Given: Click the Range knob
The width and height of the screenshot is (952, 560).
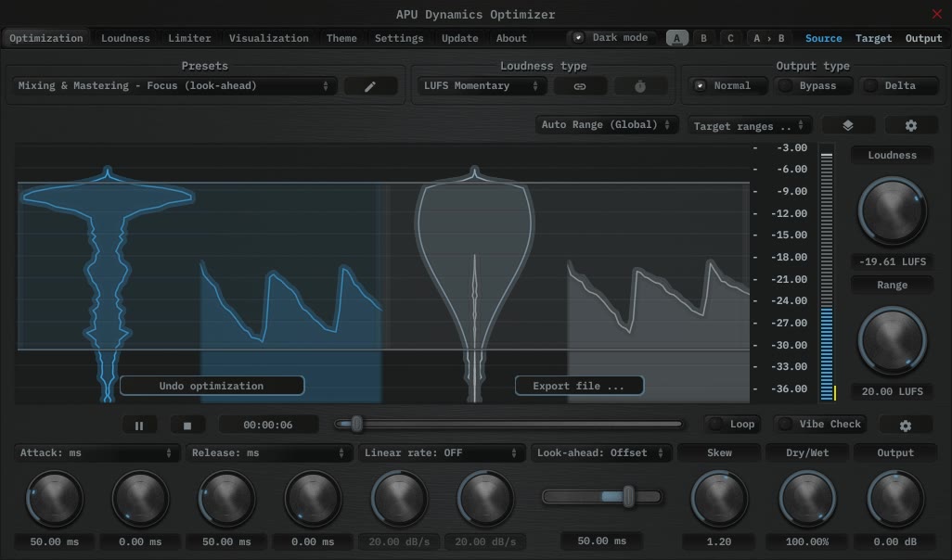Looking at the screenshot, I should click(x=892, y=340).
